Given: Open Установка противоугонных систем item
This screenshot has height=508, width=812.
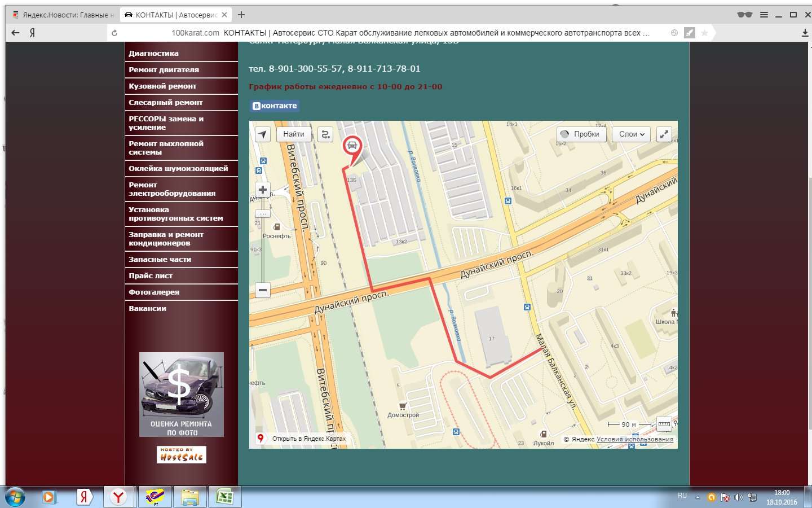Looking at the screenshot, I should [x=182, y=214].
